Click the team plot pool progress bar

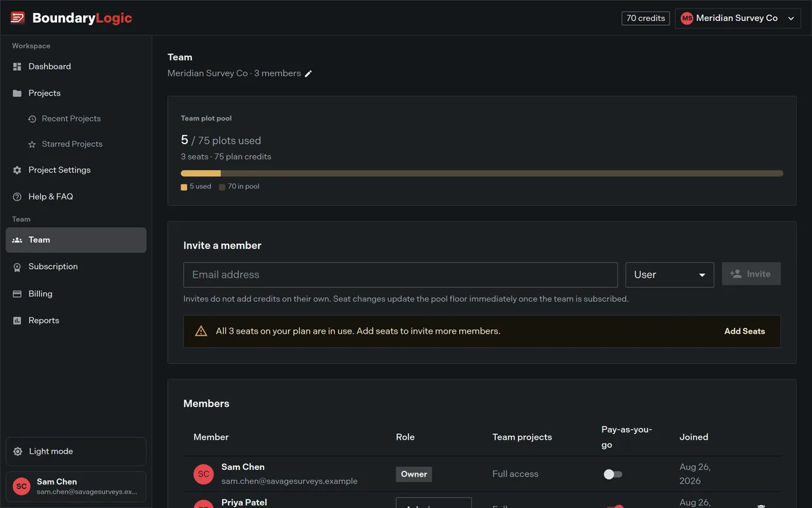(x=482, y=174)
